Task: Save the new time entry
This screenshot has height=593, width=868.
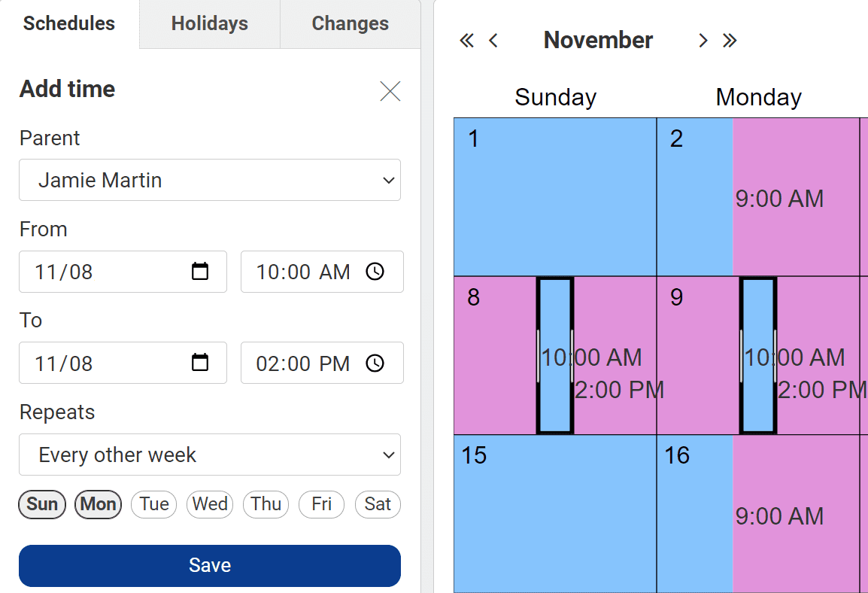Action: pos(210,565)
